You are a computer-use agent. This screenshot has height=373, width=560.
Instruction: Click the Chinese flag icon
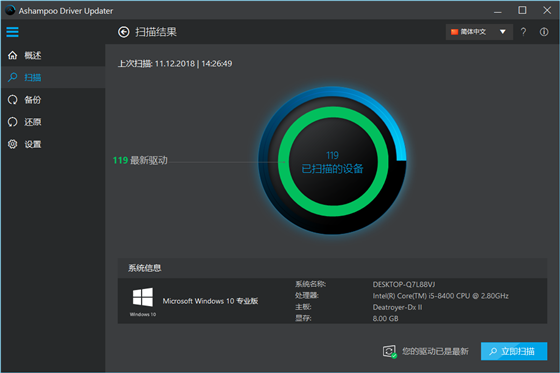pos(454,32)
